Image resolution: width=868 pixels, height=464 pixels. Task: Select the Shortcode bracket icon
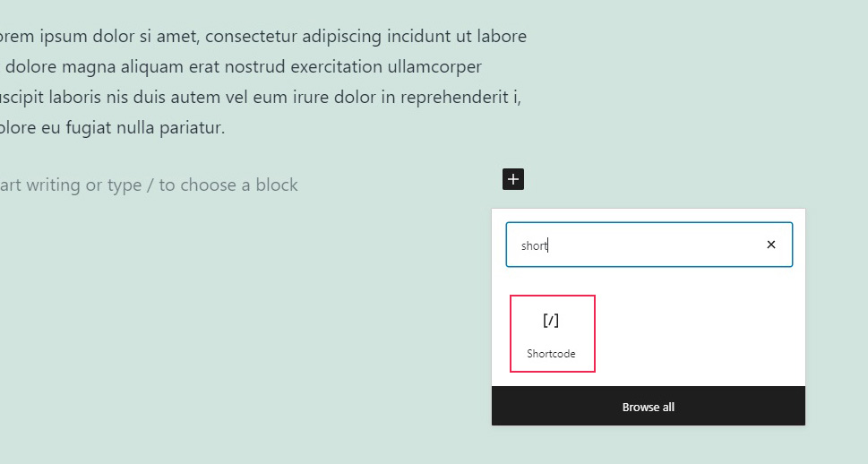point(551,321)
